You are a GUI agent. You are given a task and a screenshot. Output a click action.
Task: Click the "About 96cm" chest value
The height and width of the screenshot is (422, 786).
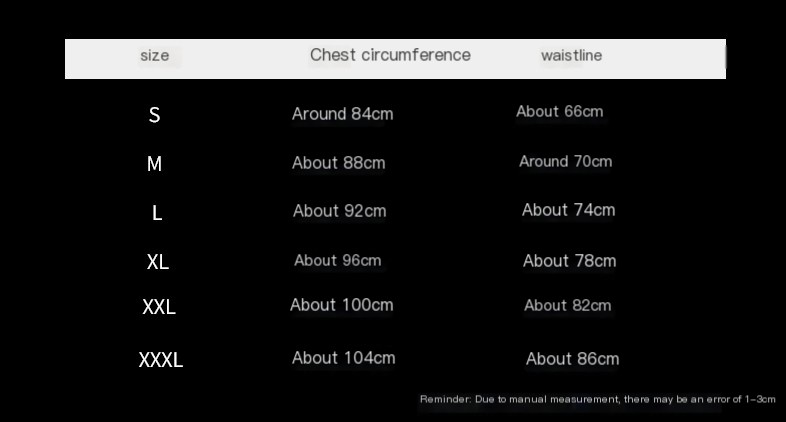(x=337, y=261)
